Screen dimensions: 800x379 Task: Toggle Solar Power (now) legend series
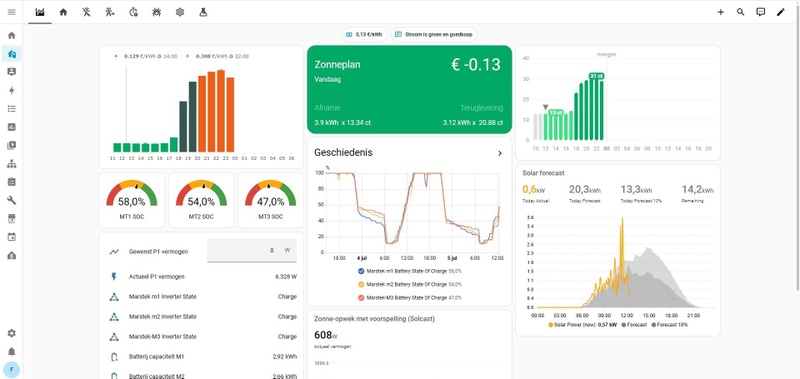(x=582, y=324)
